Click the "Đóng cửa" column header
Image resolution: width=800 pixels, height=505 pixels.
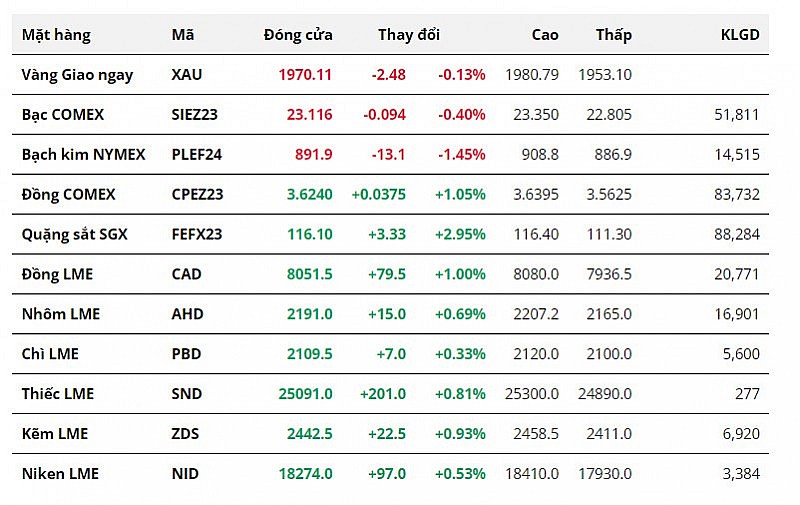(298, 35)
